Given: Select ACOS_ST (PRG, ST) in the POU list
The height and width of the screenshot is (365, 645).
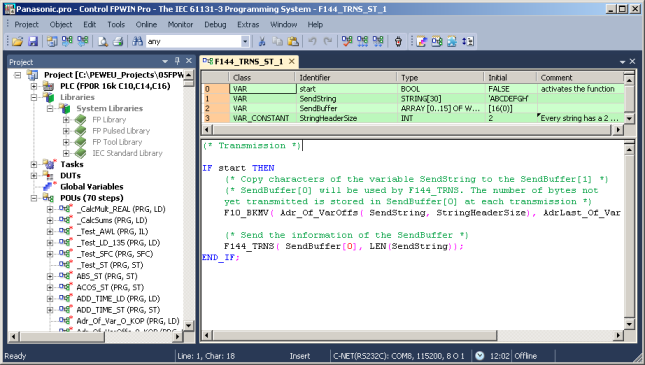Looking at the screenshot, I should coord(110,287).
